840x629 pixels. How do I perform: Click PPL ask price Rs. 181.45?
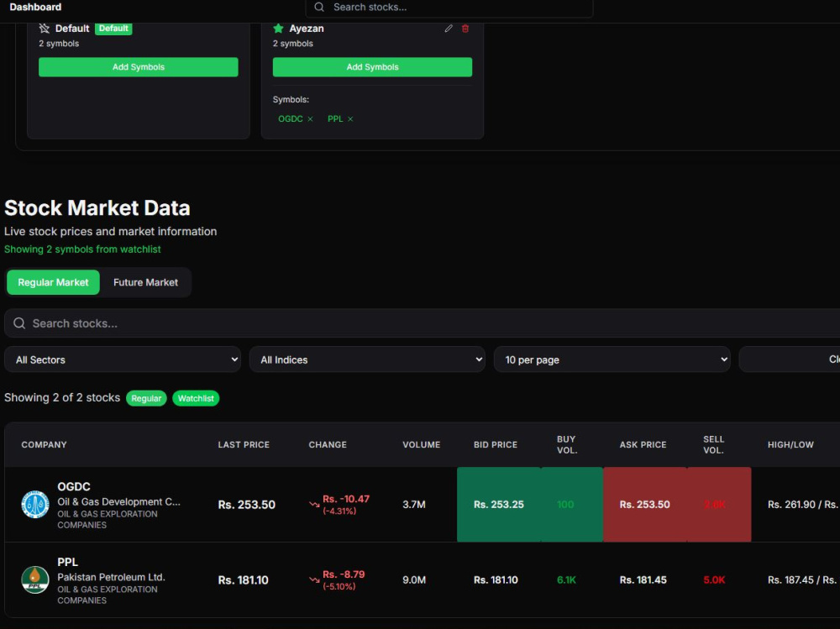[x=643, y=579]
